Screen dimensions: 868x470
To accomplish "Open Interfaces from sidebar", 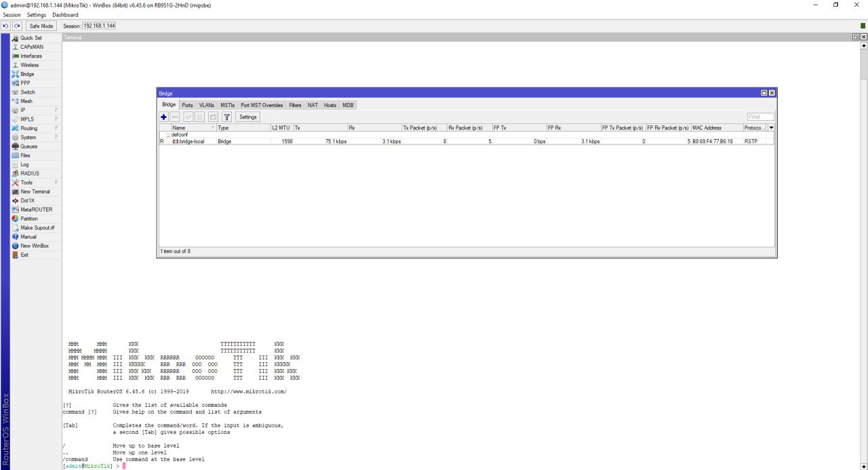I will coord(31,56).
